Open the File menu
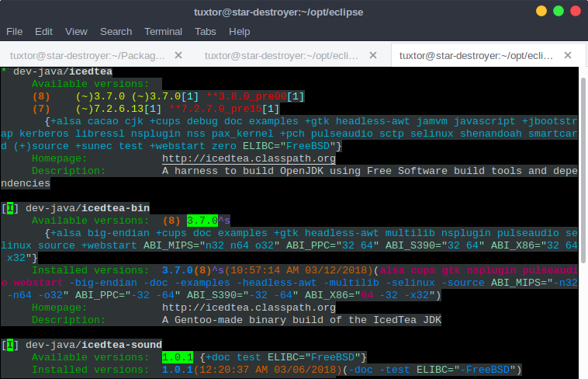The height and width of the screenshot is (379, 588). 14,32
